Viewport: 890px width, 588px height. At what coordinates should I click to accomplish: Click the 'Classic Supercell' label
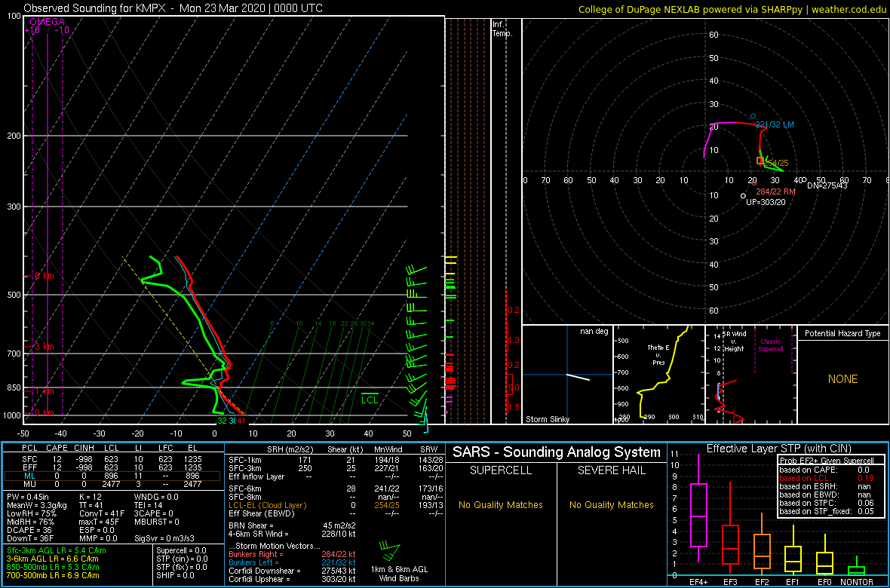[771, 345]
